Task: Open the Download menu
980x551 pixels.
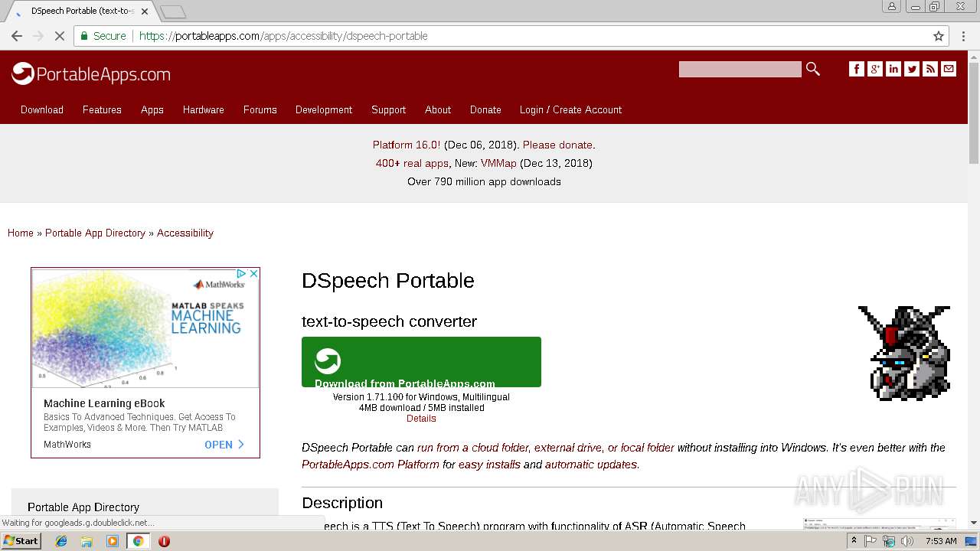Action: coord(42,109)
